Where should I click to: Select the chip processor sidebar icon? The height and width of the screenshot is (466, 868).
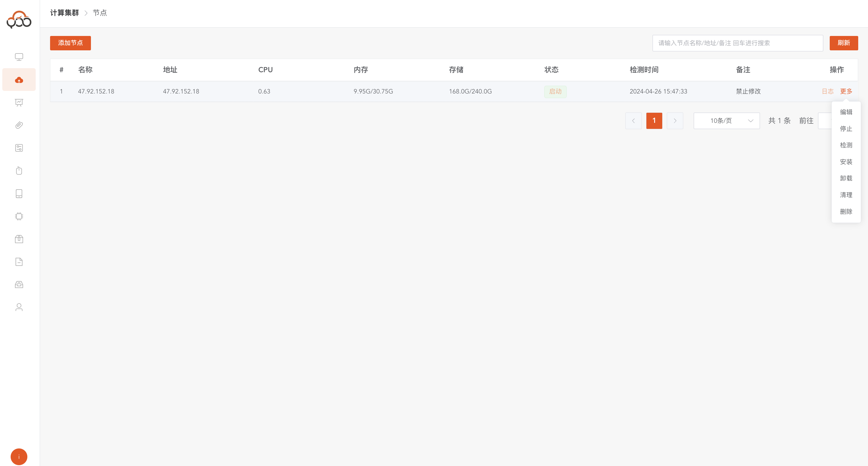point(19,217)
